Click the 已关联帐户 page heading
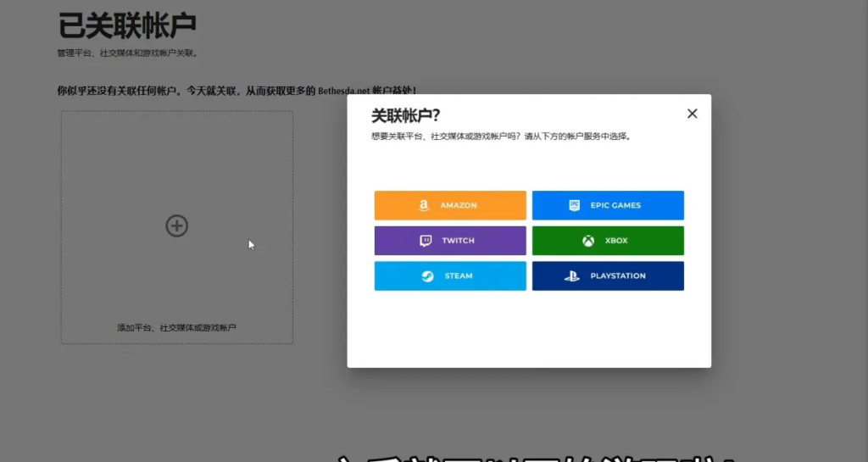The width and height of the screenshot is (868, 462). 127,25
